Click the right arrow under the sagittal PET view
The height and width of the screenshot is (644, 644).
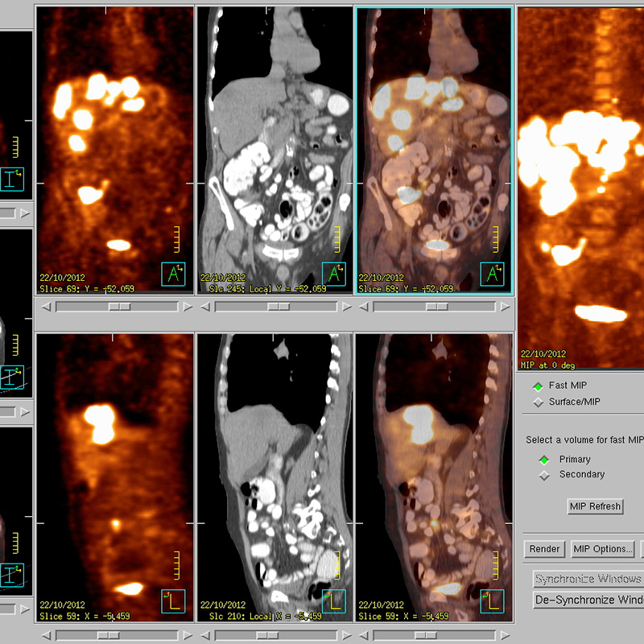[188, 635]
